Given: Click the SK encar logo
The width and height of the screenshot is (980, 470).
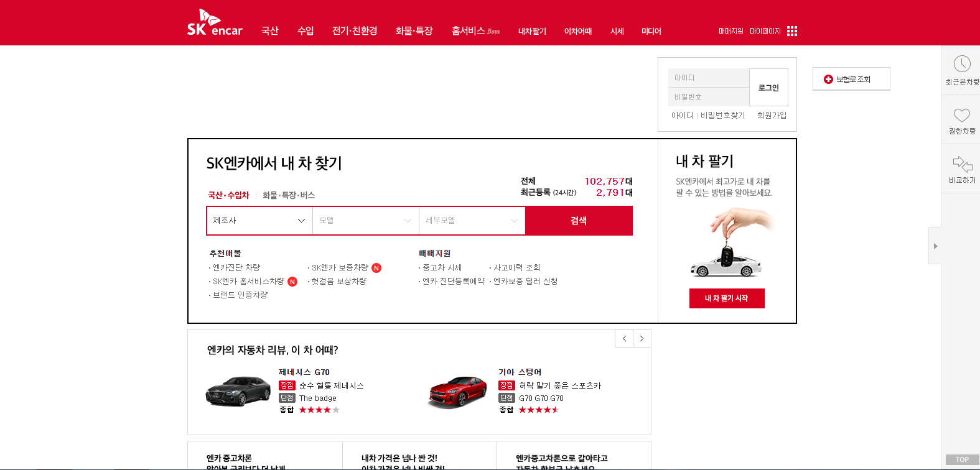Looking at the screenshot, I should 215,23.
